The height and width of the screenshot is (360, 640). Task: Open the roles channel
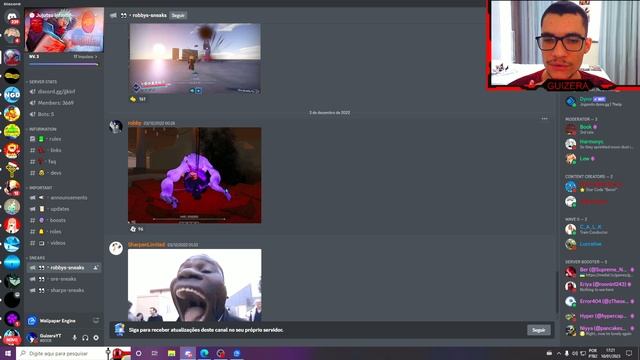[64, 232]
